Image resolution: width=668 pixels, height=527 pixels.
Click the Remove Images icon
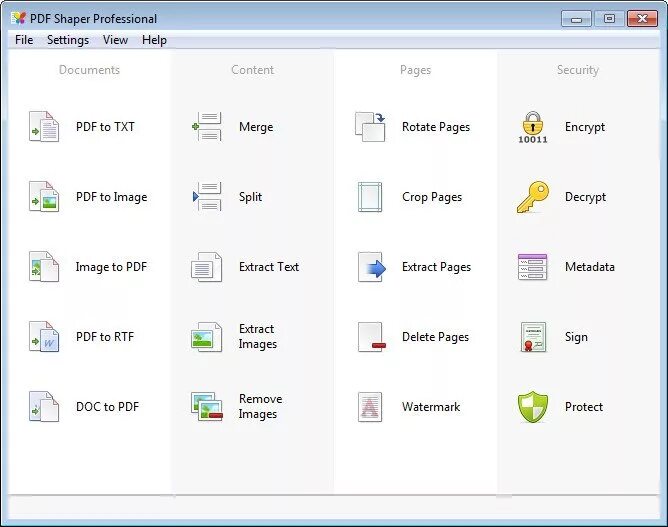tap(207, 406)
